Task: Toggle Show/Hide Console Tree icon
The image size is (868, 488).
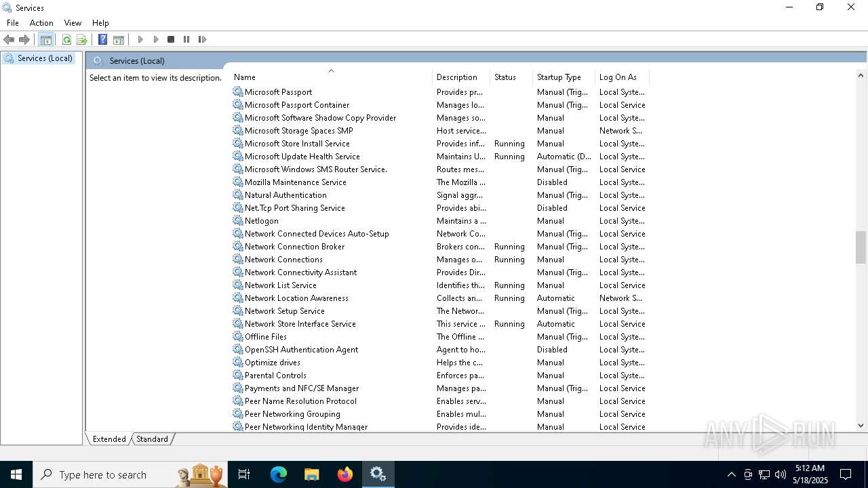Action: coord(46,40)
